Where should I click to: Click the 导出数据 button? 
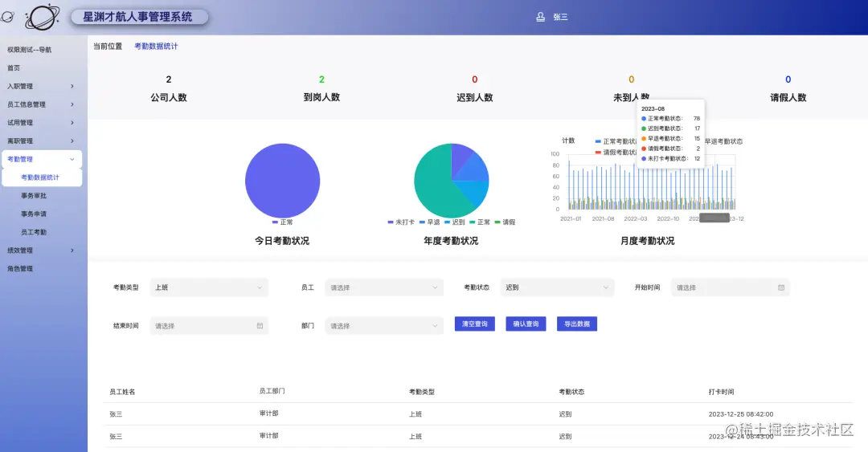pos(577,324)
